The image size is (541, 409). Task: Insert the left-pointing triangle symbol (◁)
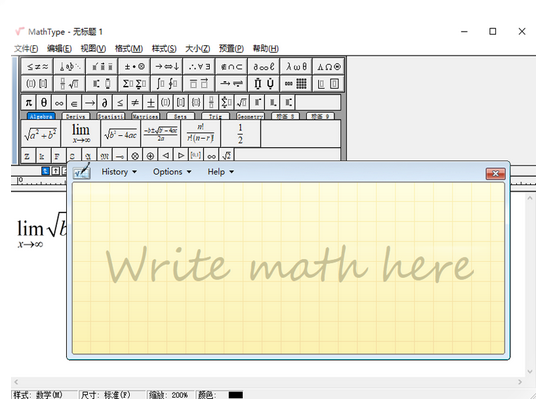coord(165,156)
